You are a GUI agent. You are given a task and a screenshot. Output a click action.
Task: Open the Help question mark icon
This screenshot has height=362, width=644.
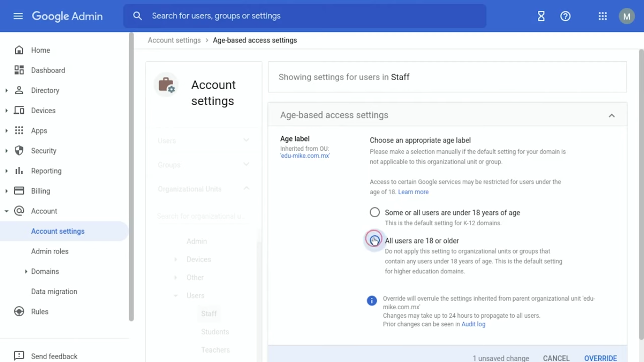tap(565, 16)
